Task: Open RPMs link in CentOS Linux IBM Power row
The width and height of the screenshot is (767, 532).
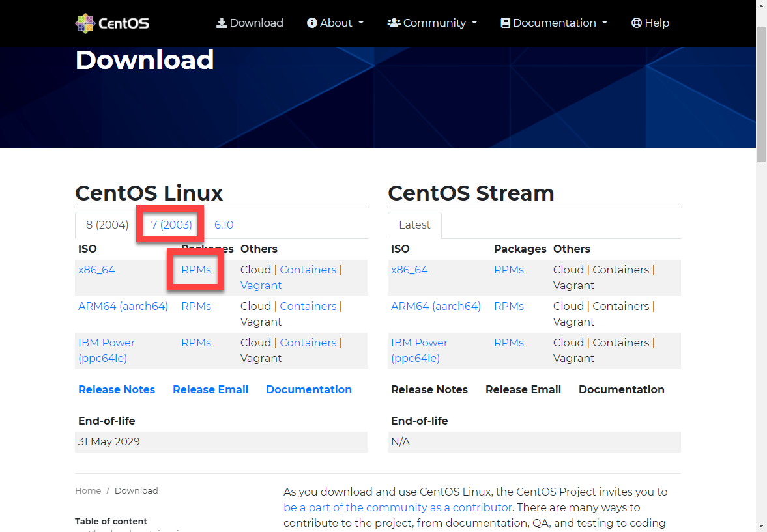Action: point(196,343)
